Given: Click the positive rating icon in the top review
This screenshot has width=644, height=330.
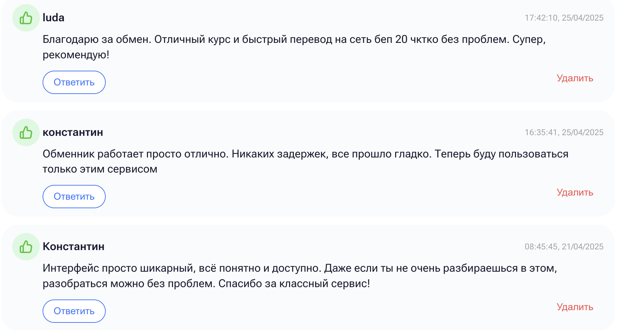Looking at the screenshot, I should [26, 17].
